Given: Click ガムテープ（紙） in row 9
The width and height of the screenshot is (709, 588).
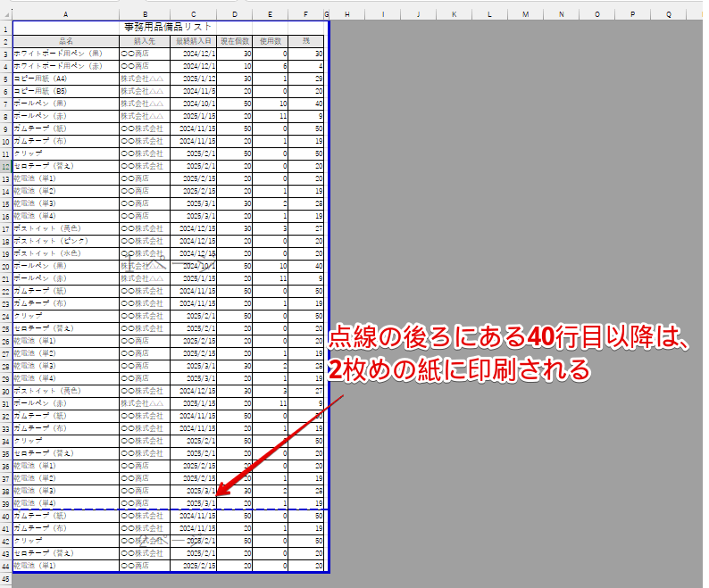Looking at the screenshot, I should 66,128.
